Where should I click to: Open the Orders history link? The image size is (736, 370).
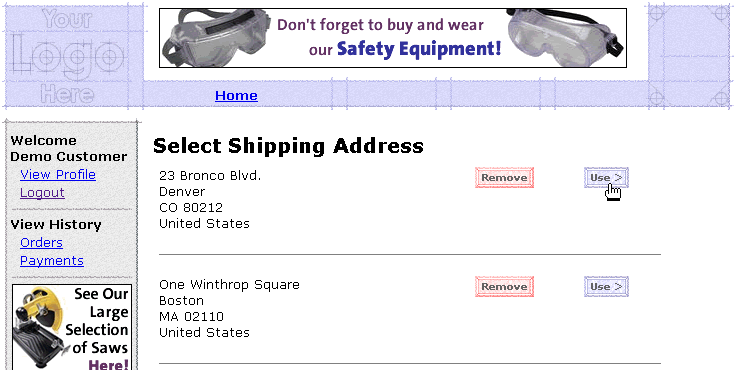point(41,243)
